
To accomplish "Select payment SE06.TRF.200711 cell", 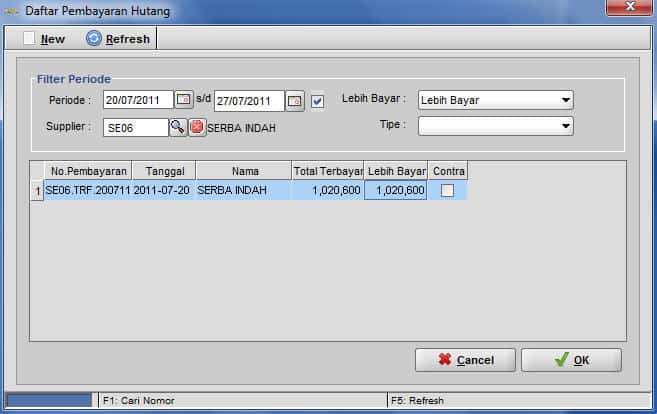I will [88, 190].
